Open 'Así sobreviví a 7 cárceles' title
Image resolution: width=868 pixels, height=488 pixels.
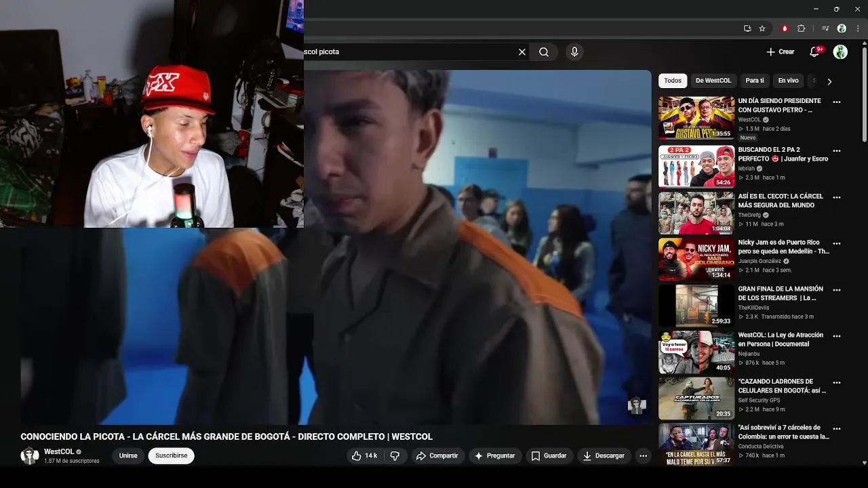point(783,432)
